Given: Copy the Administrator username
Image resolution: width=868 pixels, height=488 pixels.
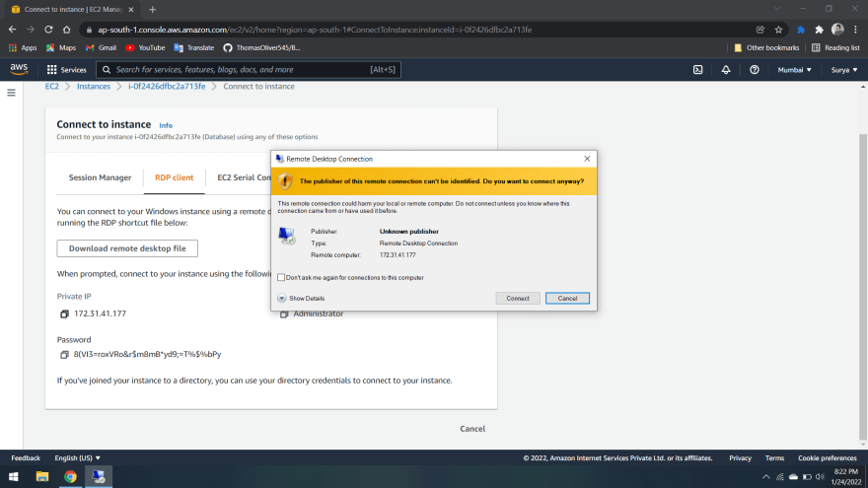Looking at the screenshot, I should 284,314.
